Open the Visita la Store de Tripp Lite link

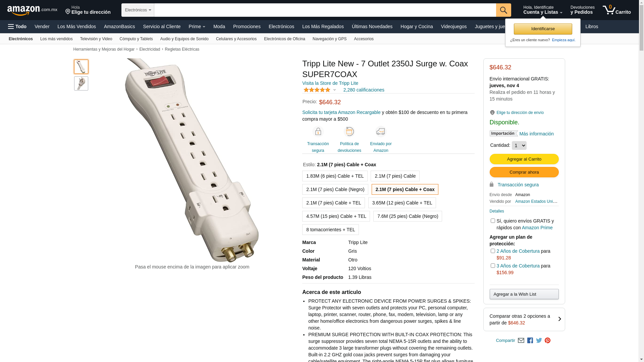click(330, 83)
